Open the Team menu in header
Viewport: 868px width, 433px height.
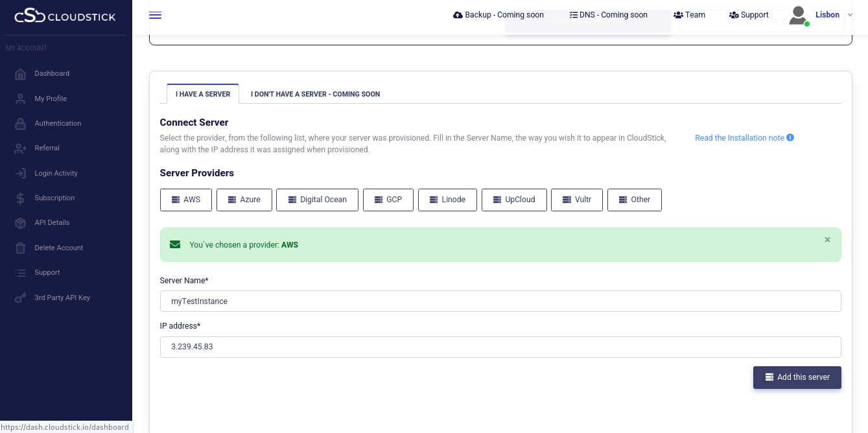[689, 15]
